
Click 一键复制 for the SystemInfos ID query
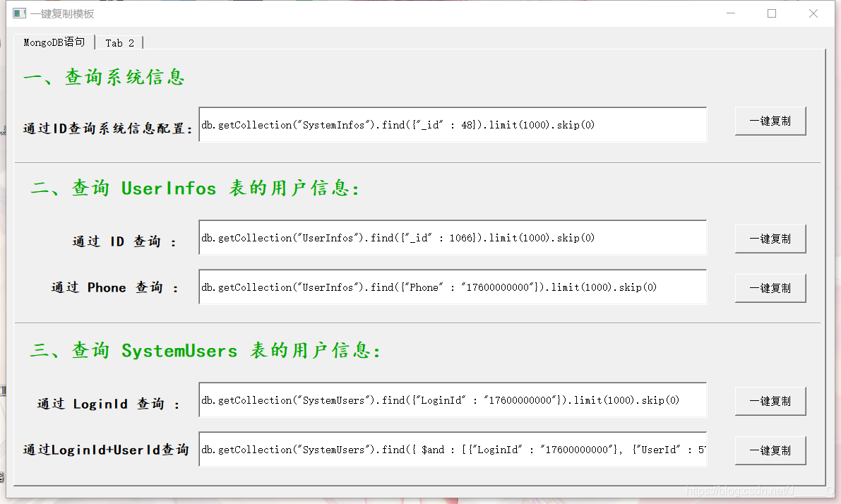(x=770, y=121)
